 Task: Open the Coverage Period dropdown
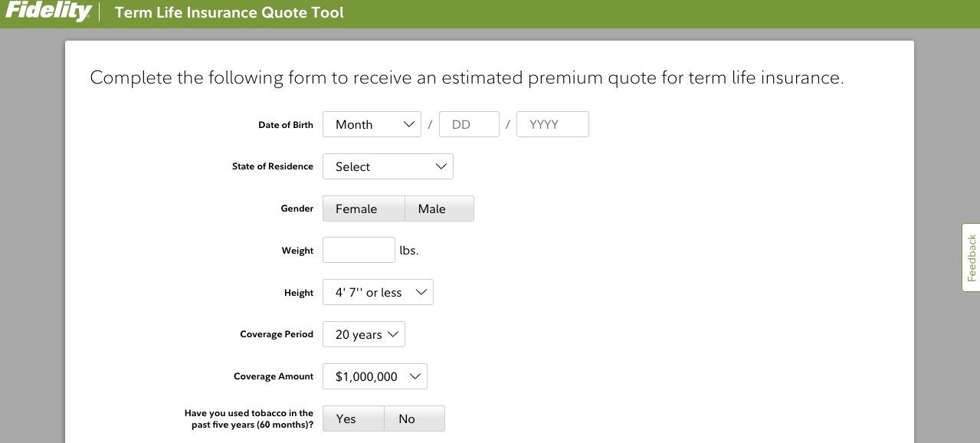363,334
